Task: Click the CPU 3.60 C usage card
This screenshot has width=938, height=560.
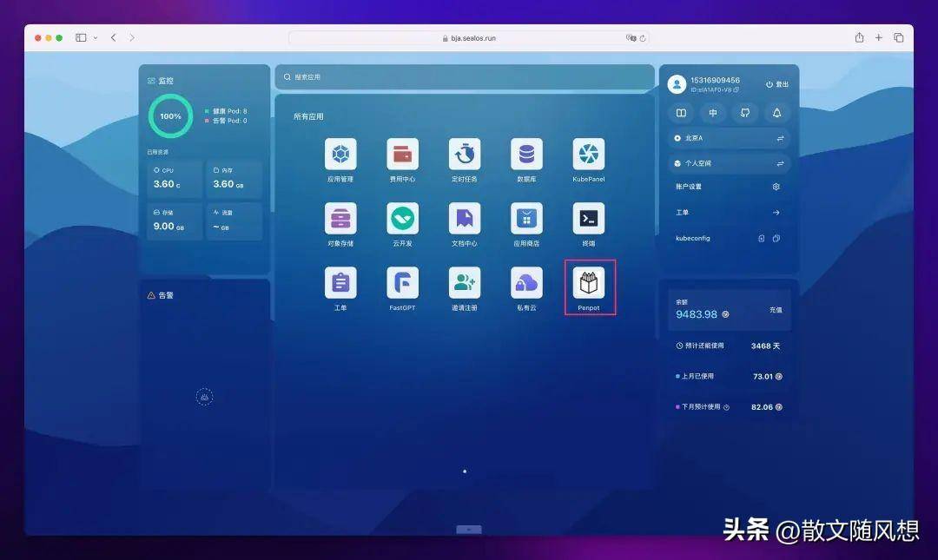Action: click(x=175, y=179)
